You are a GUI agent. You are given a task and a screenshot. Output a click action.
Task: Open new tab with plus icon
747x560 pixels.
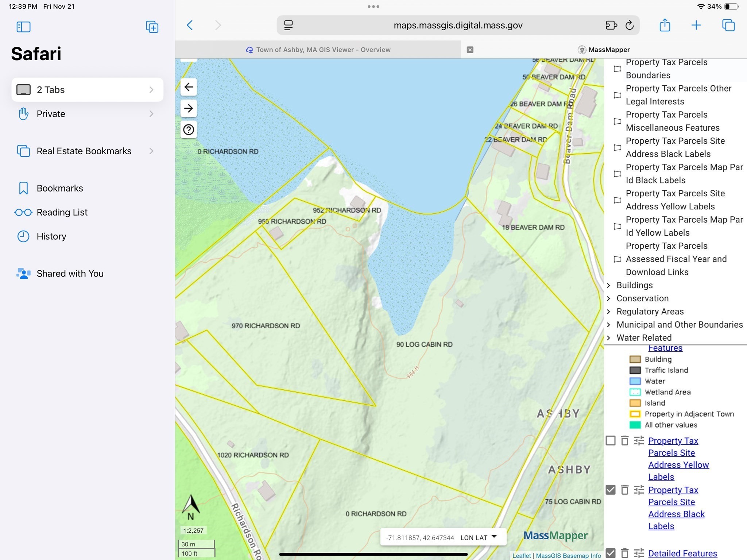coord(696,25)
